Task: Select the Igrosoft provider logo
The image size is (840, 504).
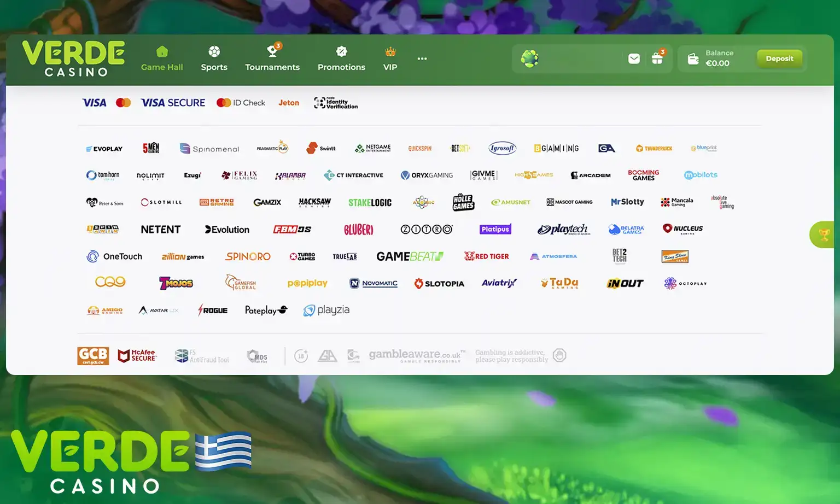Action: [x=502, y=148]
